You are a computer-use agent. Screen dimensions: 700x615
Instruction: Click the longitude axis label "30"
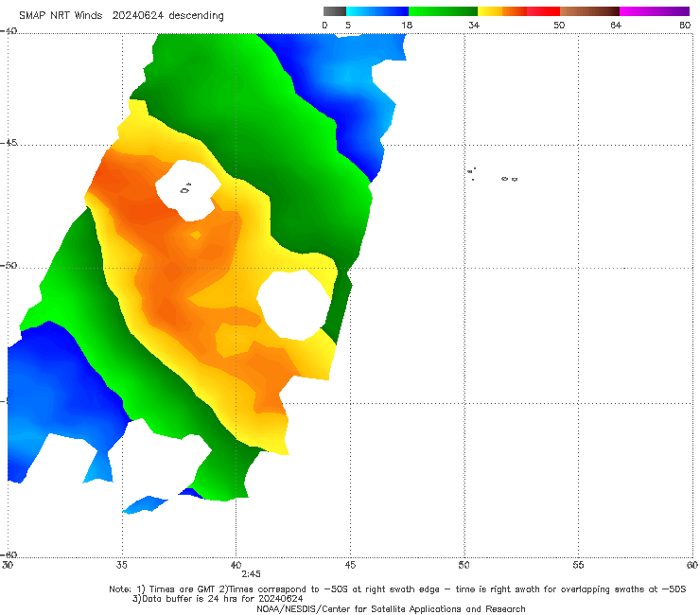(x=8, y=565)
